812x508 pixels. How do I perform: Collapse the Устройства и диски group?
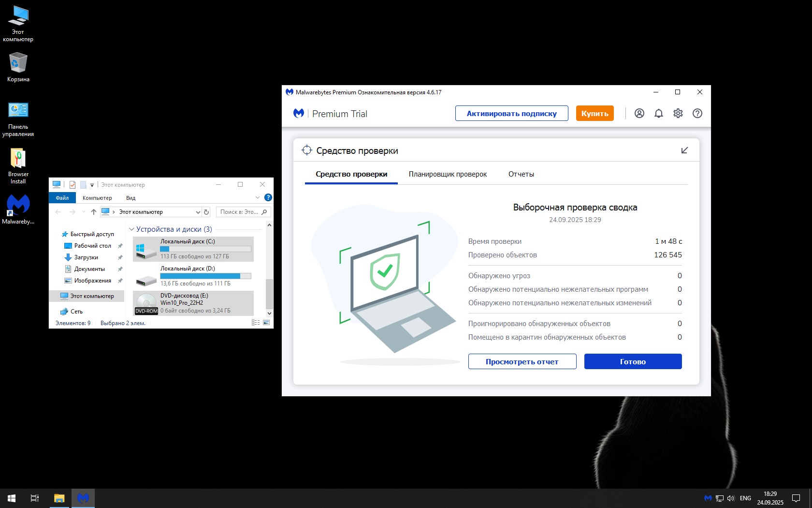coord(131,229)
